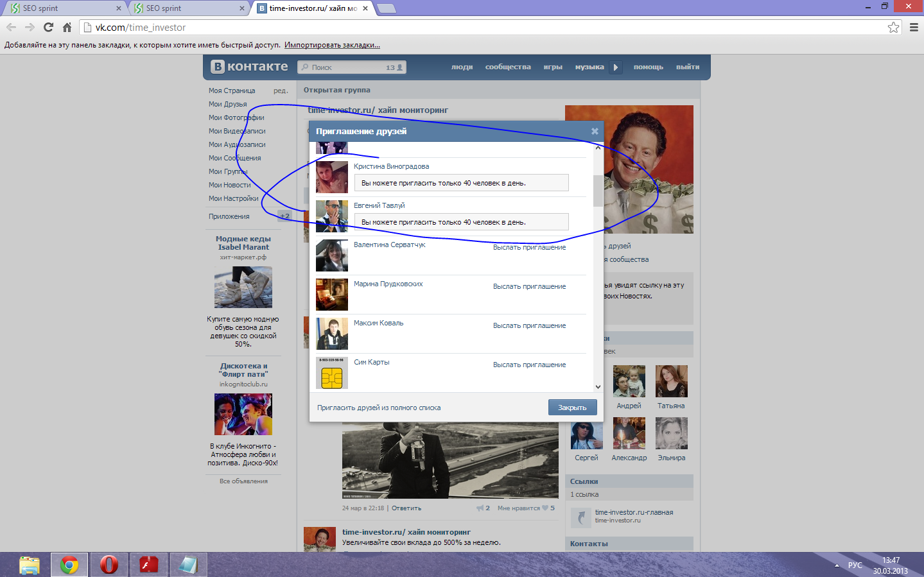Viewport: 924px width, 577px height.
Task: Send invitation to Валентина Серватчук
Action: (x=530, y=248)
